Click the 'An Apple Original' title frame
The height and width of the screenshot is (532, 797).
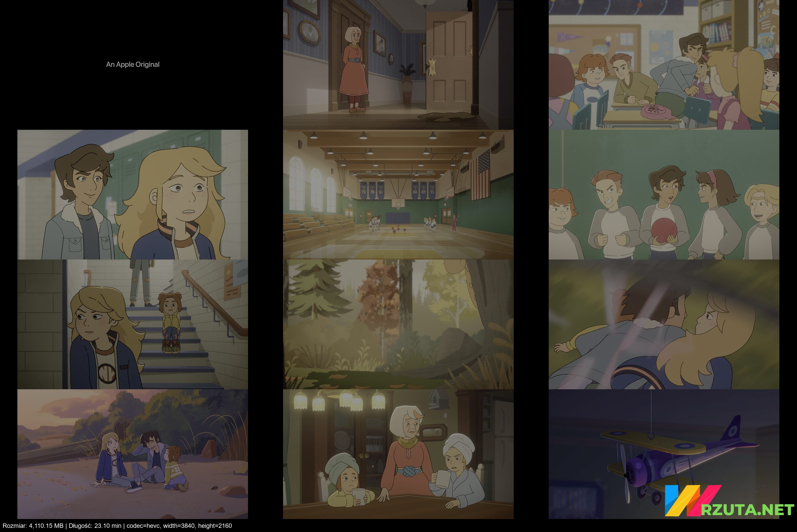133,65
